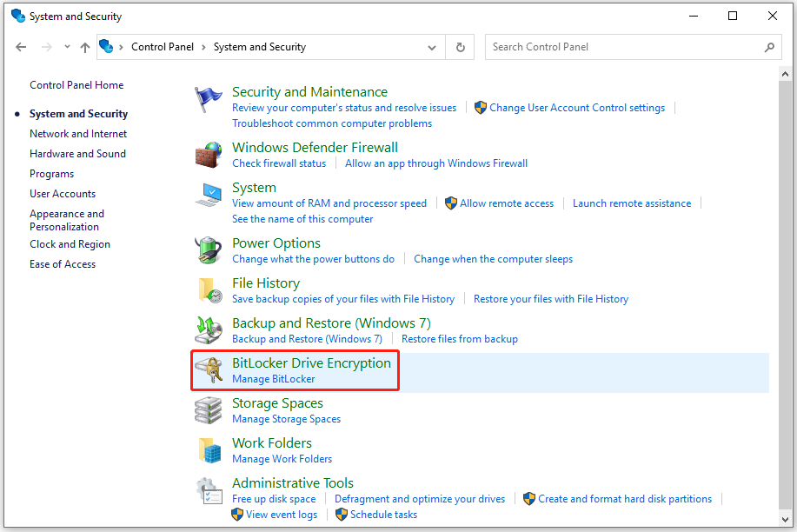Screen dimensions: 797x532
Task: View amount of RAM and processor speed
Action: coord(329,203)
